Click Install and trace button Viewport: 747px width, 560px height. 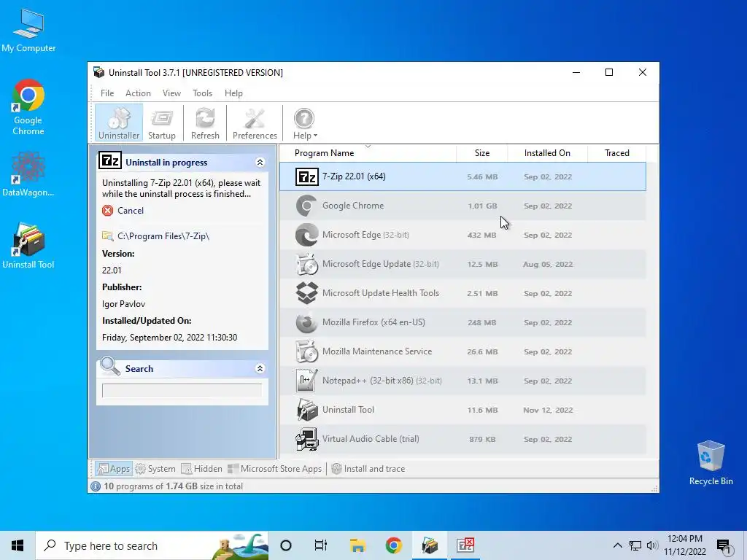coord(368,469)
